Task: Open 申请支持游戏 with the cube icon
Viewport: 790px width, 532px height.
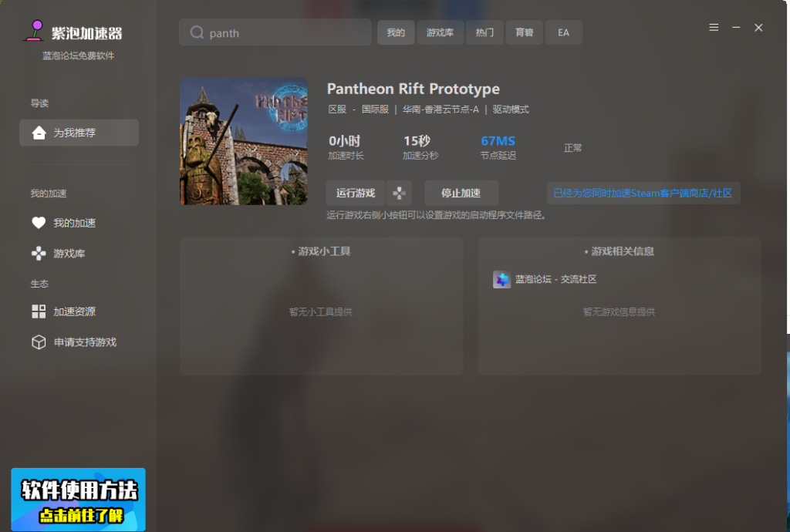Action: click(74, 342)
